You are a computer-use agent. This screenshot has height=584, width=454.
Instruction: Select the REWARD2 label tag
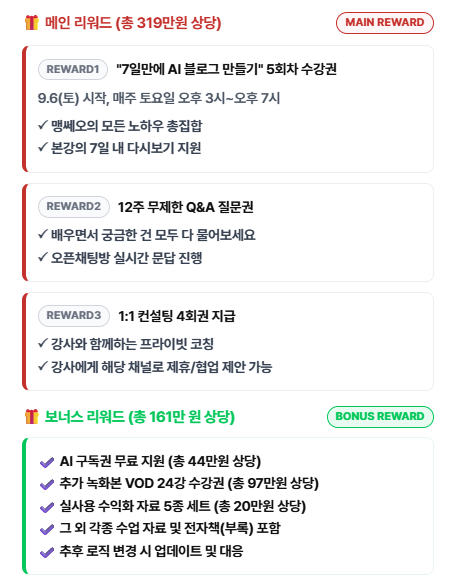tap(74, 206)
